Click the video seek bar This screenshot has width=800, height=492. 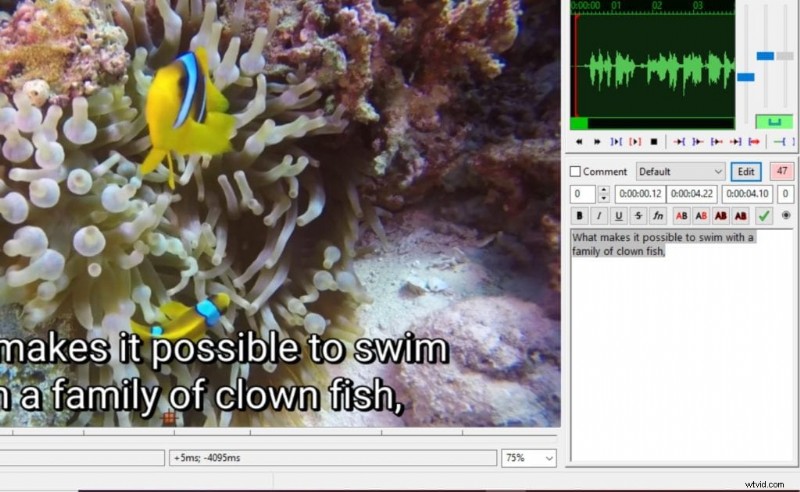point(278,434)
